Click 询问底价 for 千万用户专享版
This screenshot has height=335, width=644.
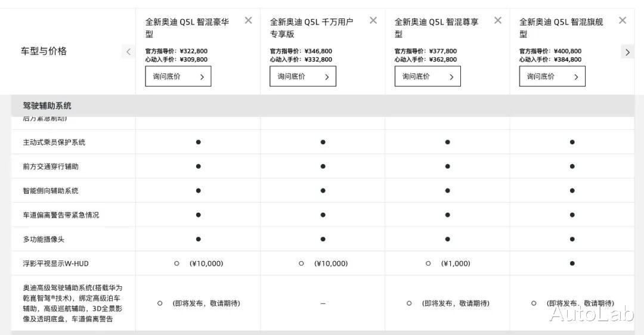pyautogui.click(x=303, y=76)
